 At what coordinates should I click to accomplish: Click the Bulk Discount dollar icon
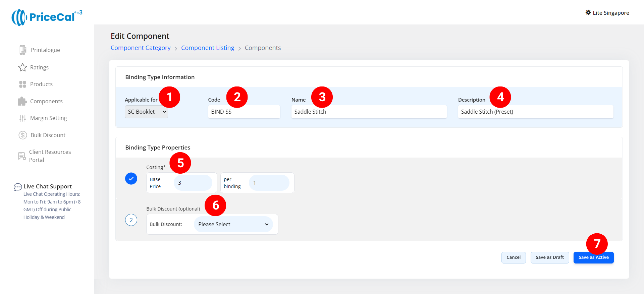[x=22, y=135]
